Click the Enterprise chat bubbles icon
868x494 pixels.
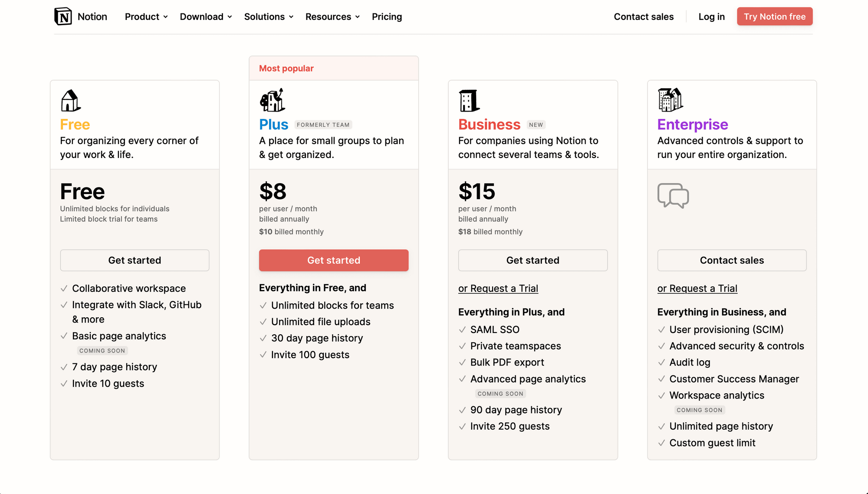click(673, 195)
